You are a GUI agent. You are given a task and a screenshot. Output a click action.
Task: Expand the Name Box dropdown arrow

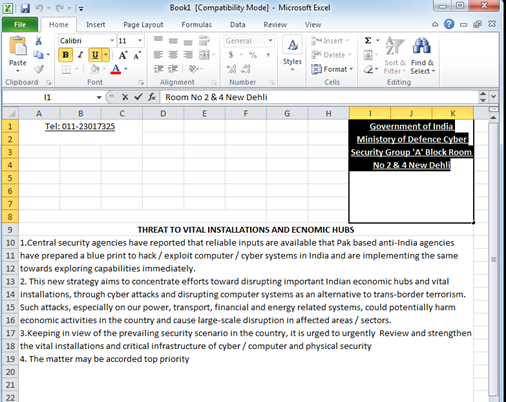(x=99, y=97)
